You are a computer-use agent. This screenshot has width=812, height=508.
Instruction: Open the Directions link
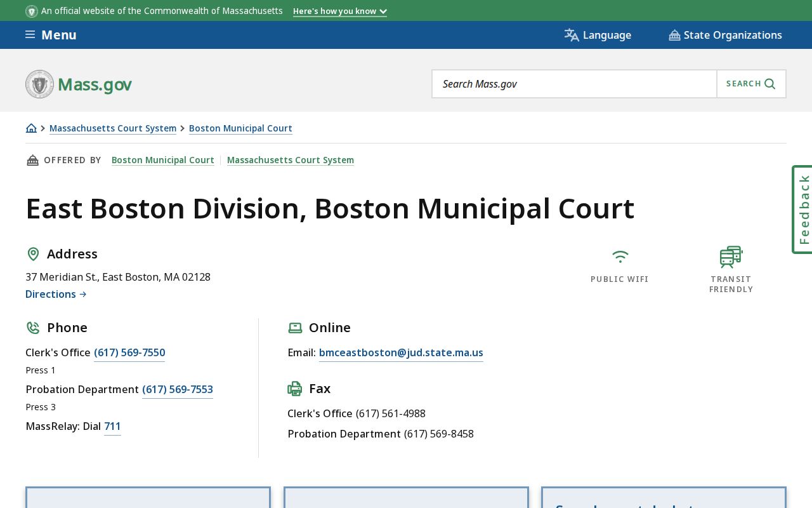coord(56,294)
